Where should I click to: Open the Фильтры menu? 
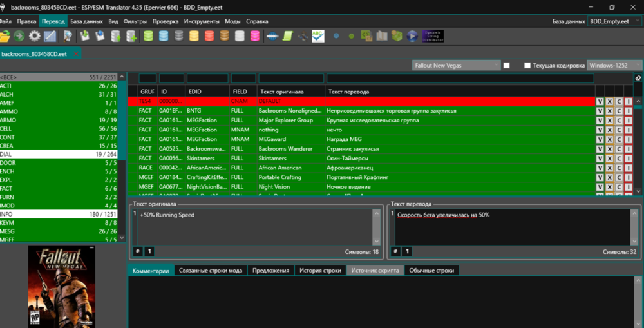click(x=135, y=21)
